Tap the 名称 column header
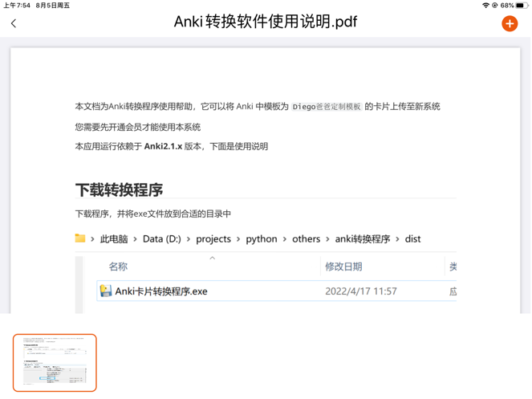The width and height of the screenshot is (532, 399). point(118,267)
